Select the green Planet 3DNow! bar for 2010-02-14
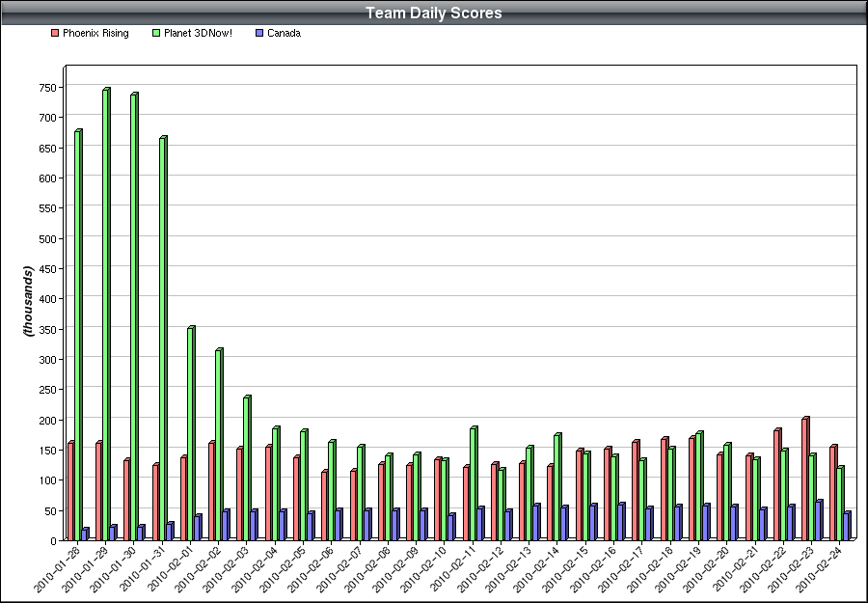Viewport: 868px width, 603px height. [558, 486]
